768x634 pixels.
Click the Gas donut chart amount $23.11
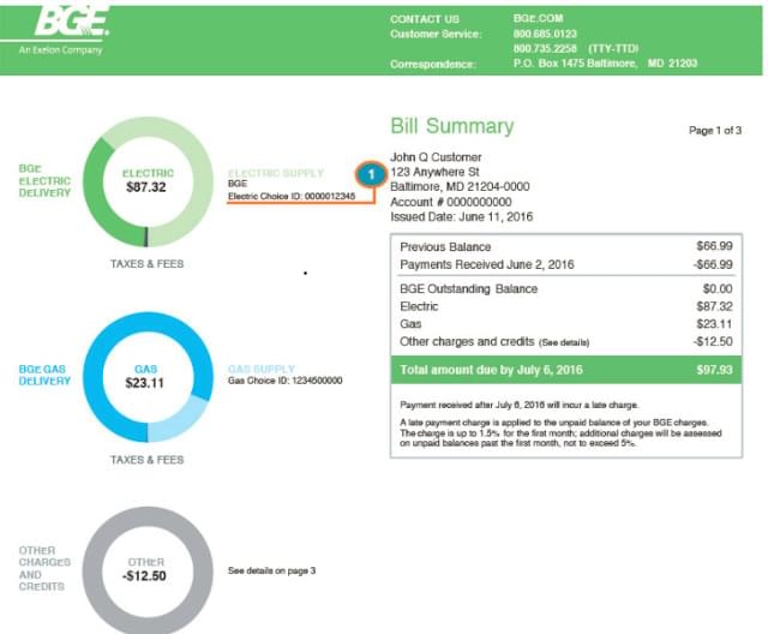click(x=144, y=383)
